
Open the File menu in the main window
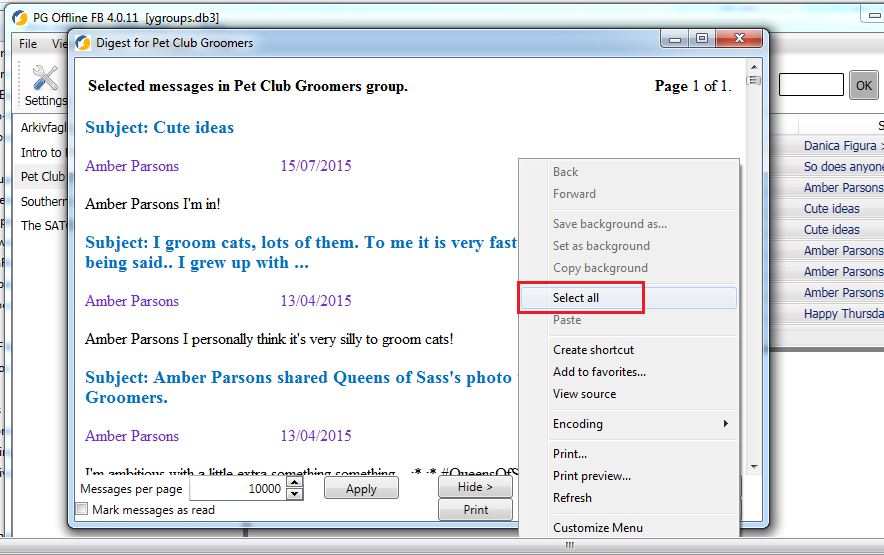(x=28, y=43)
